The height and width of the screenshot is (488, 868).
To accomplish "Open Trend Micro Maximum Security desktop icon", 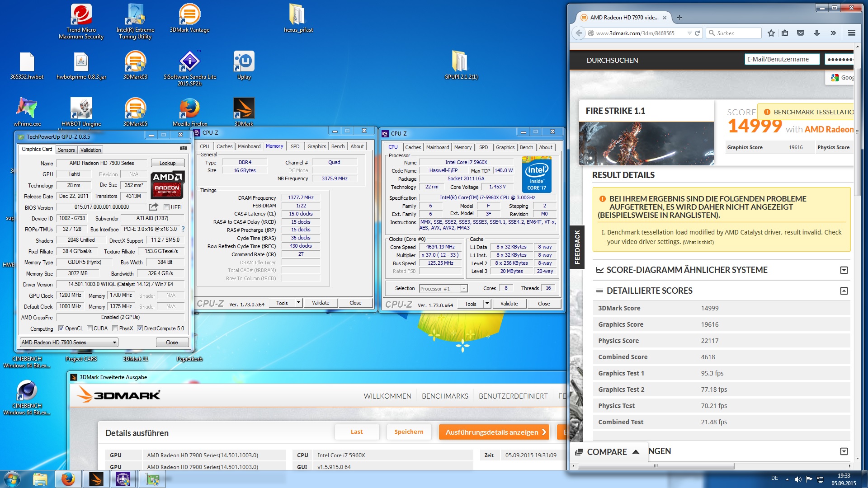I will pyautogui.click(x=81, y=22).
